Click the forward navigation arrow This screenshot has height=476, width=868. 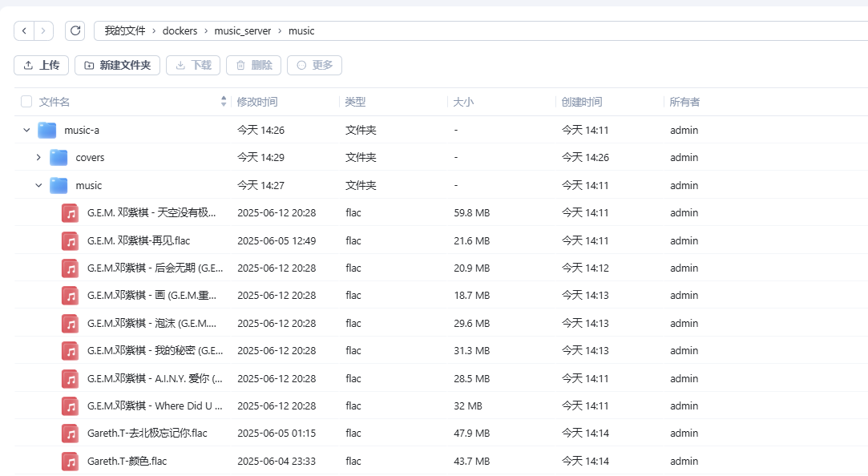[x=43, y=30]
